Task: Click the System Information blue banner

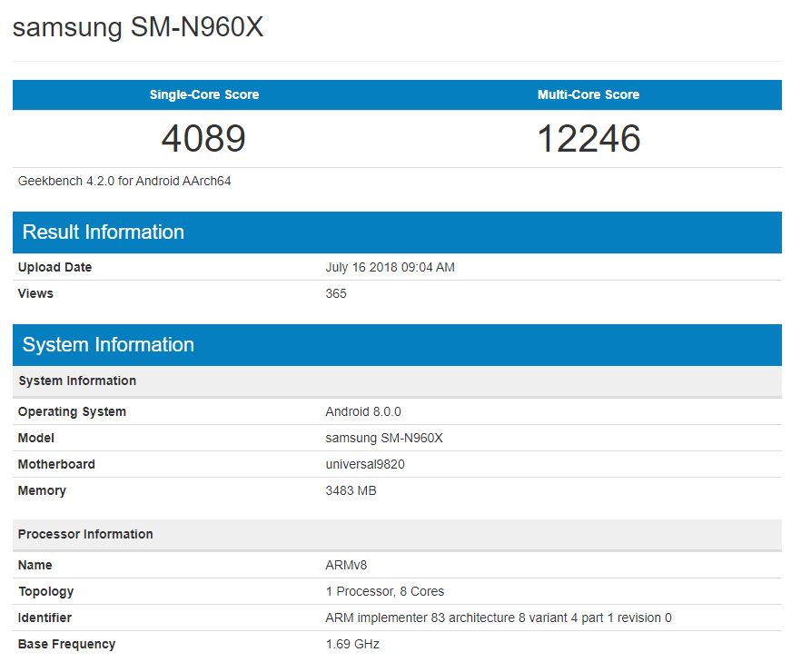Action: click(x=109, y=344)
